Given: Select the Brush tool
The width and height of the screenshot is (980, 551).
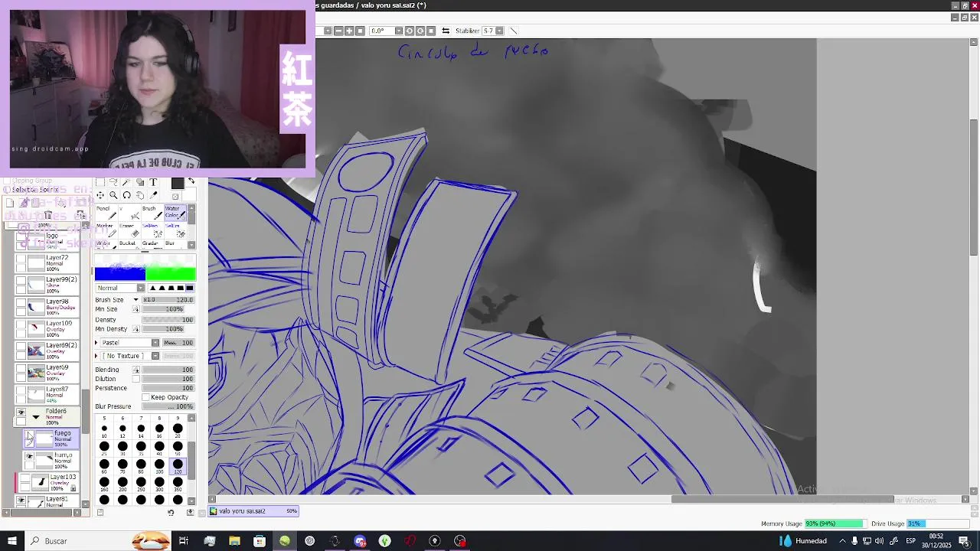Looking at the screenshot, I should point(152,213).
